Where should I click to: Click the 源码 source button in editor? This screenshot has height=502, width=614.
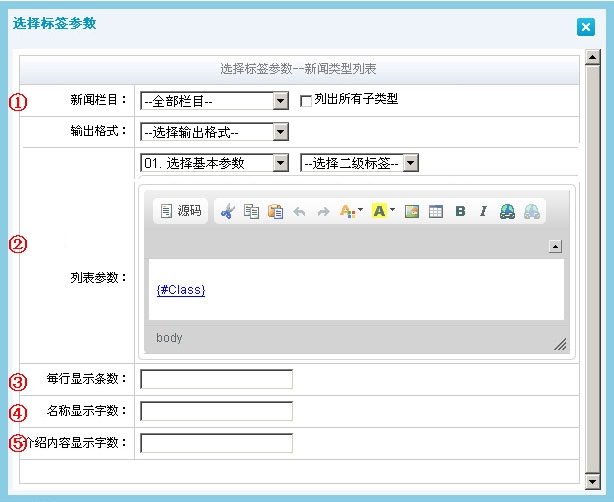(181, 211)
